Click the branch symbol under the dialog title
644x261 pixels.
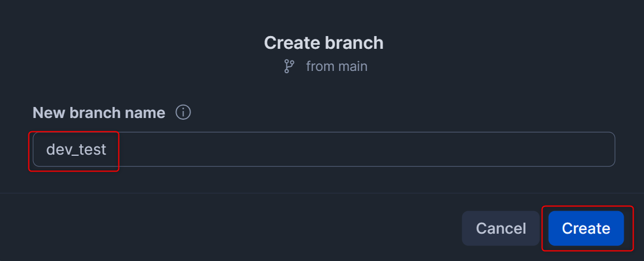tap(289, 66)
